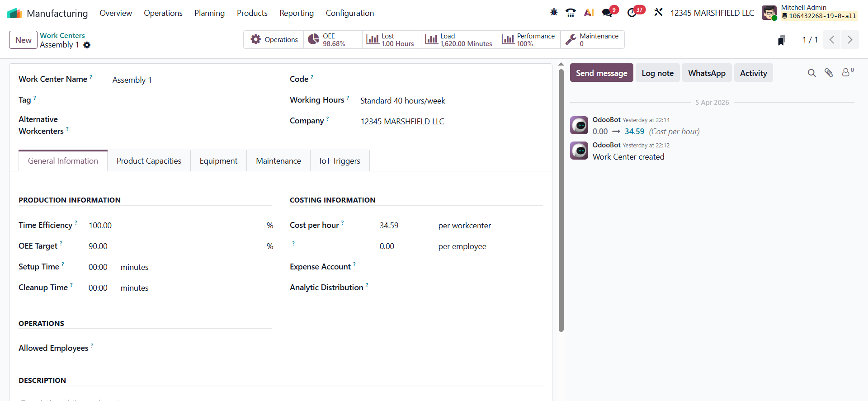Open the VoIP phone icon
This screenshot has height=401, width=868.
tap(571, 13)
